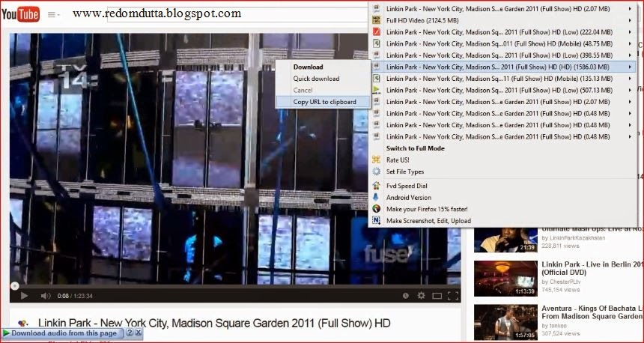The image size is (644, 343).
Task: Expand submenu arrow for Full HD Video (2124.5 MB)
Action: [x=630, y=20]
